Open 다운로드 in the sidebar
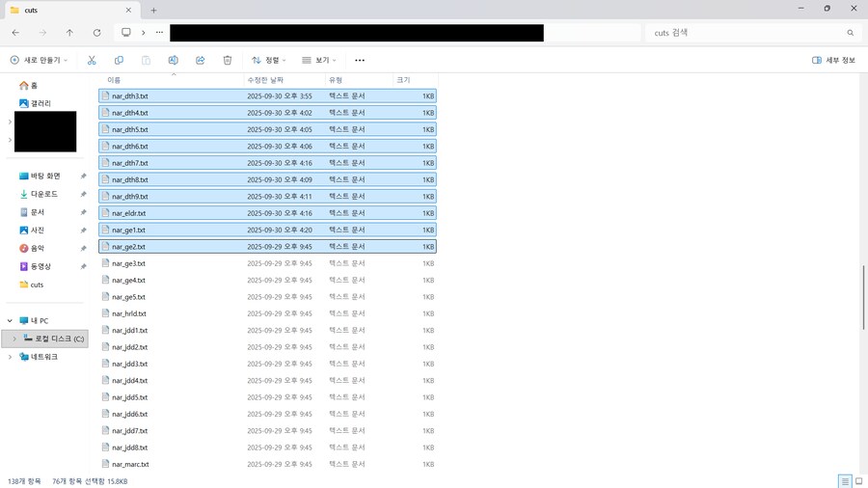This screenshot has width=868, height=488. 43,194
